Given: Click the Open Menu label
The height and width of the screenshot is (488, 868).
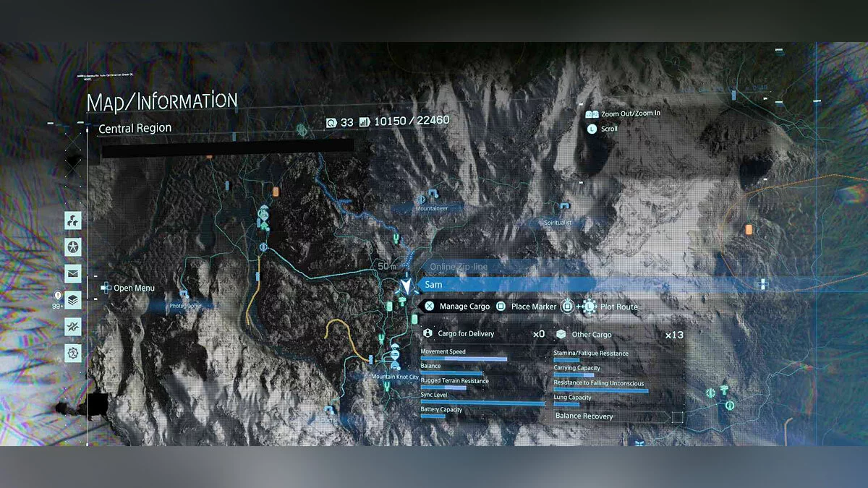Looking at the screenshot, I should [134, 288].
